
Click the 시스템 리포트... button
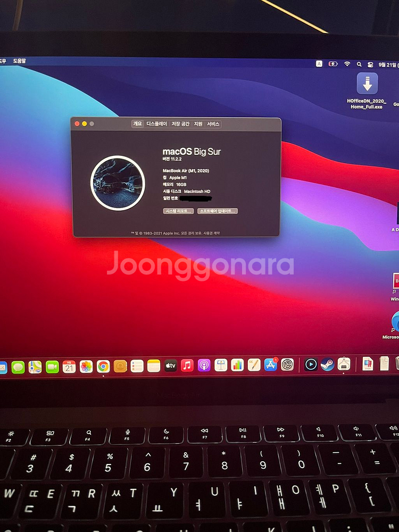coord(178,211)
